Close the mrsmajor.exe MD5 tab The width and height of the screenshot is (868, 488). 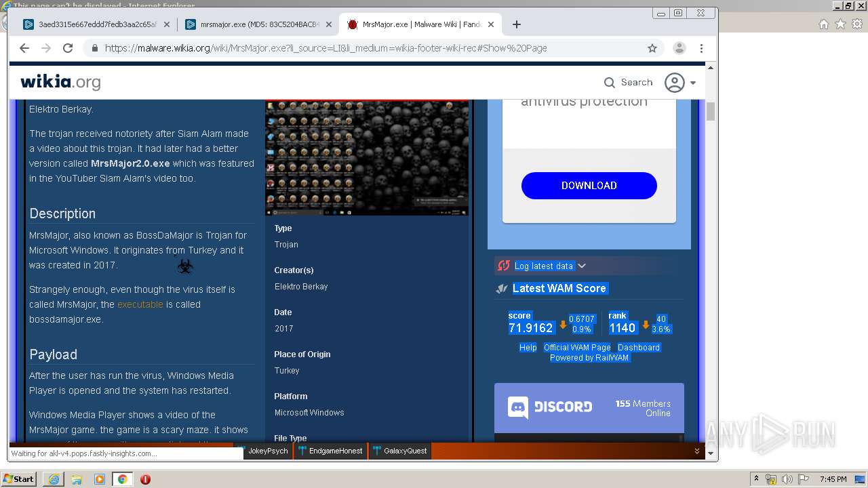coord(329,24)
